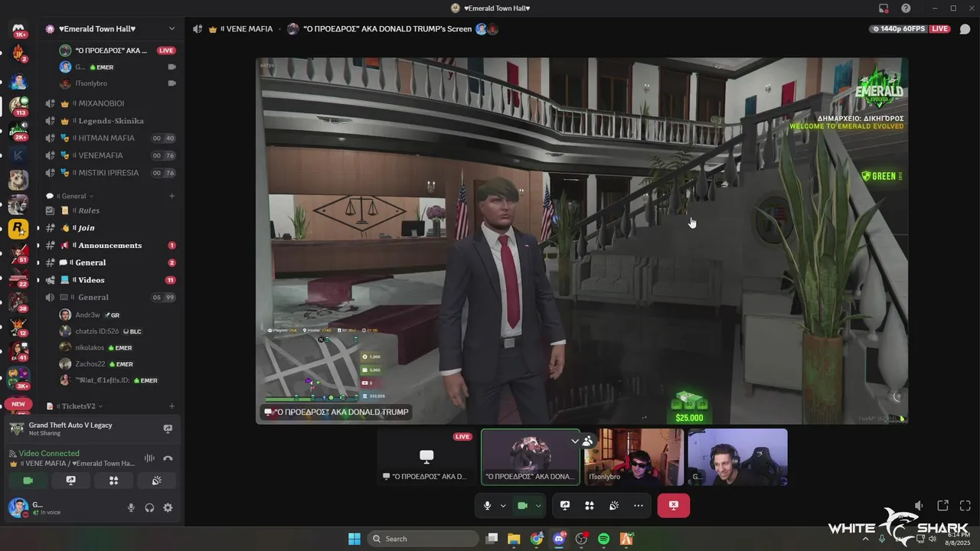The width and height of the screenshot is (980, 551).
Task: Open soundboard from the call control bar
Action: [x=614, y=506]
